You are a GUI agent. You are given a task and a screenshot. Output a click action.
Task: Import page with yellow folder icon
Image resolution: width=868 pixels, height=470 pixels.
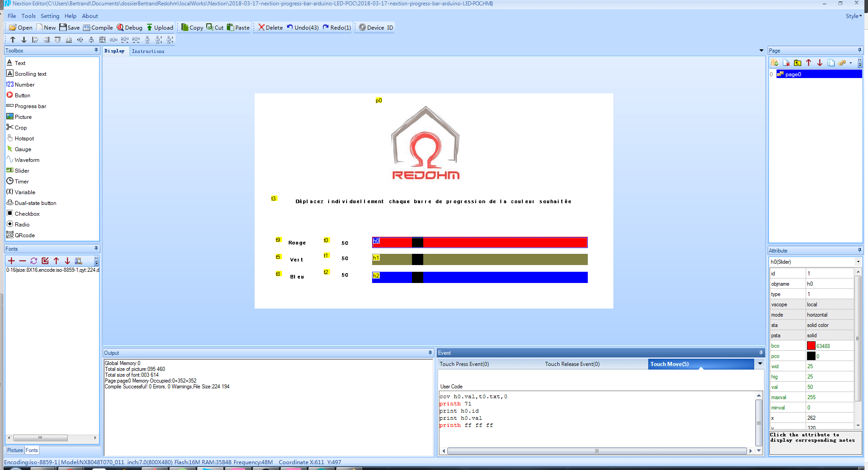point(797,63)
